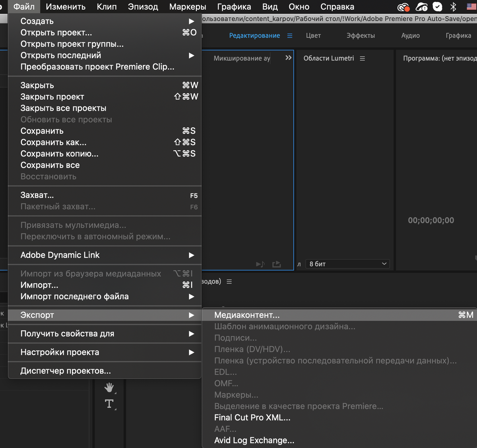Choose Медиаконтент from the Export submenu

click(x=247, y=315)
